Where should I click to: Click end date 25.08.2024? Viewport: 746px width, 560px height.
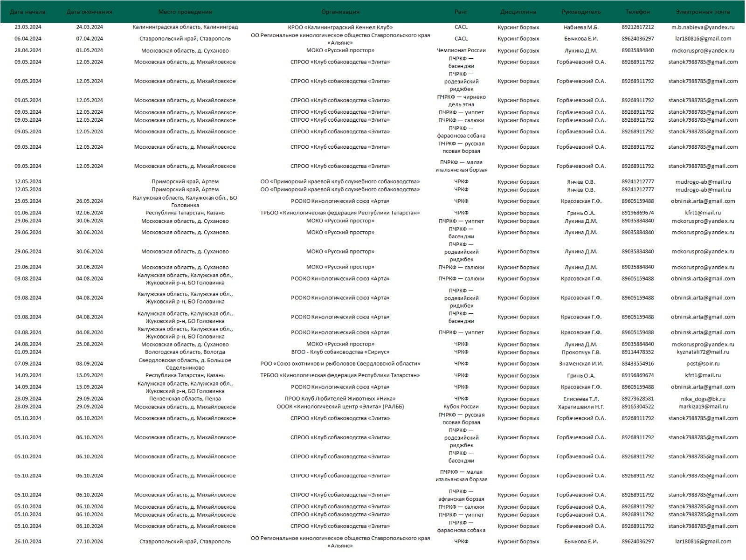(90, 344)
